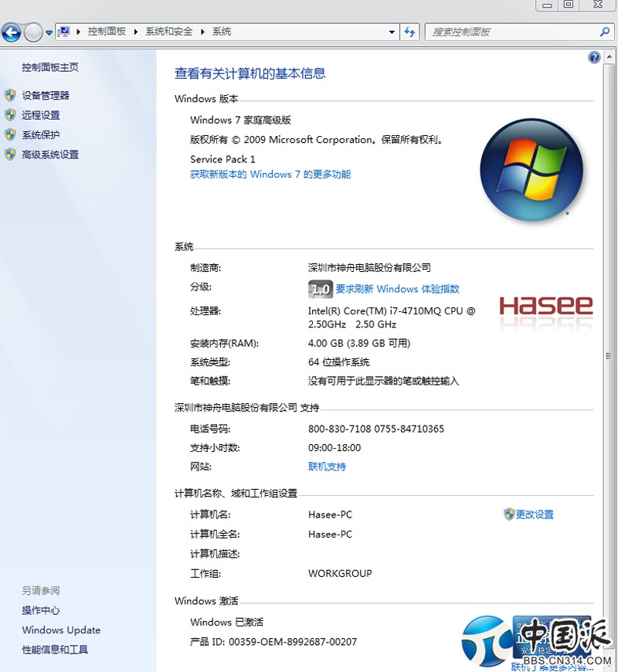Image resolution: width=618 pixels, height=672 pixels.
Task: Click system type value 64 位操作系统
Action: pyautogui.click(x=338, y=362)
